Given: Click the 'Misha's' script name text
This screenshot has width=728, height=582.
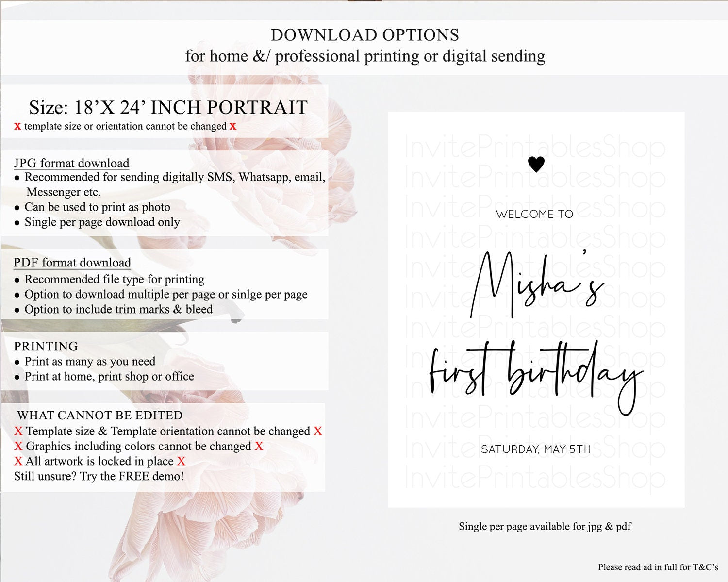Looking at the screenshot, I should 537,284.
